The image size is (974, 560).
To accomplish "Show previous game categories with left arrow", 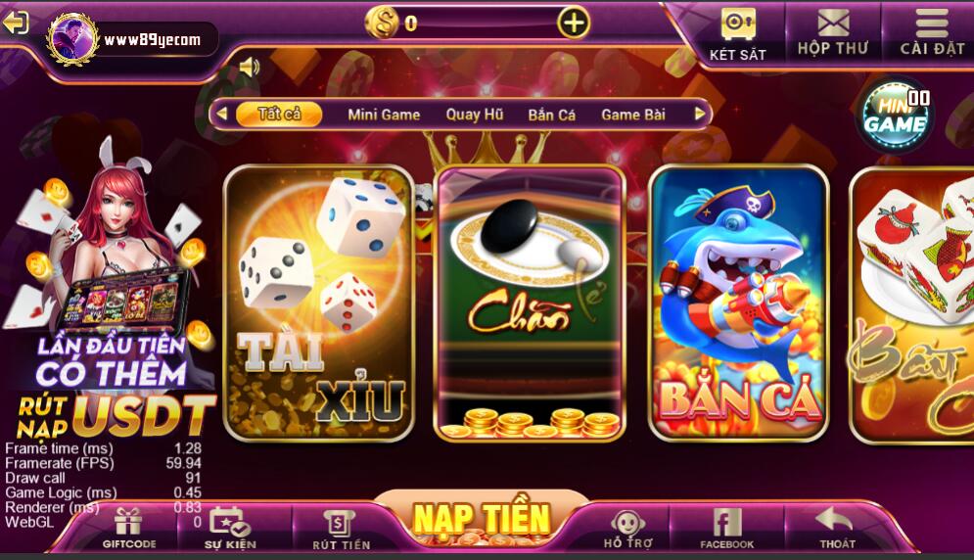I will 221,114.
